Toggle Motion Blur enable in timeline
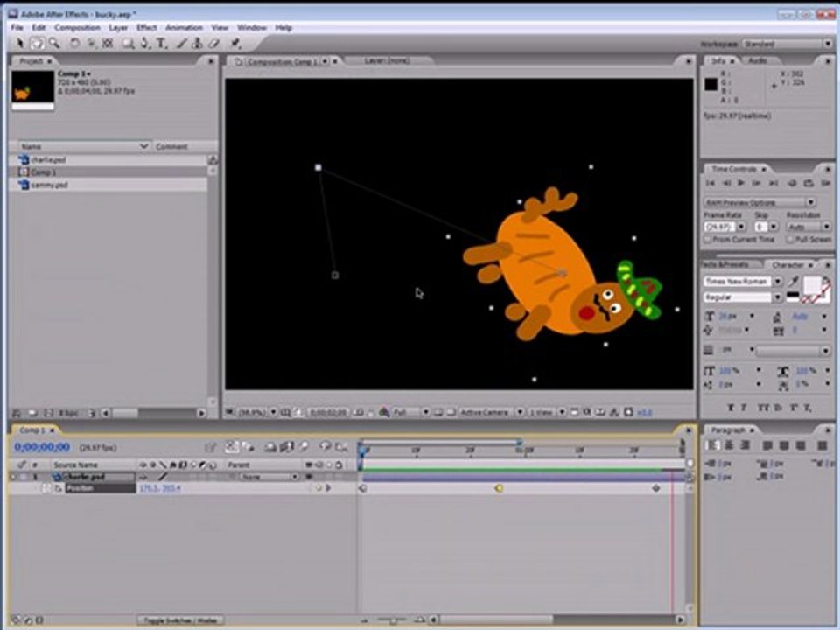This screenshot has width=840, height=630. click(304, 446)
